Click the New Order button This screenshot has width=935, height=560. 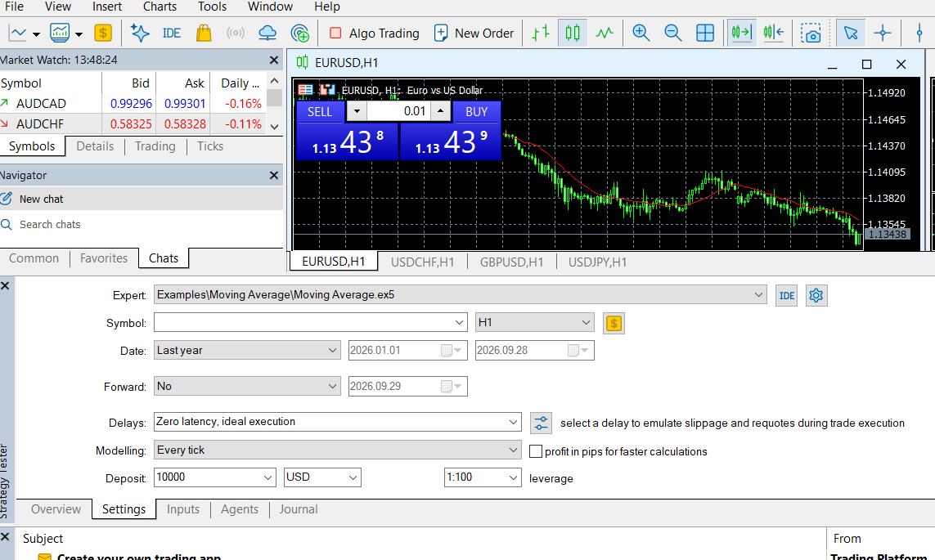[x=474, y=33]
